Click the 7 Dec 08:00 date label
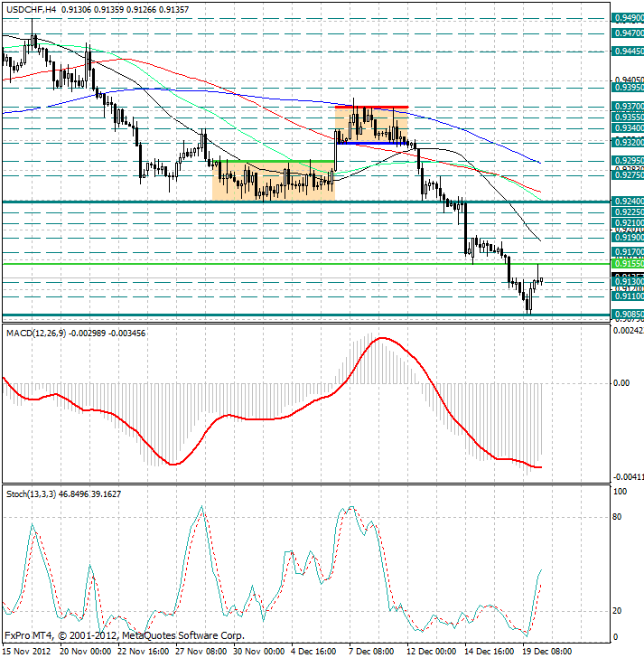644x658 pixels. click(x=370, y=650)
